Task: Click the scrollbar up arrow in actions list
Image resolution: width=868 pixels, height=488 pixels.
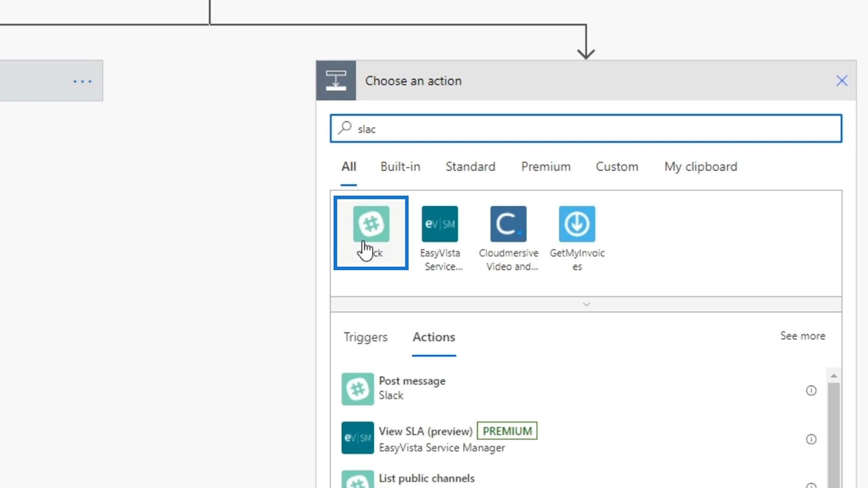Action: [x=834, y=375]
